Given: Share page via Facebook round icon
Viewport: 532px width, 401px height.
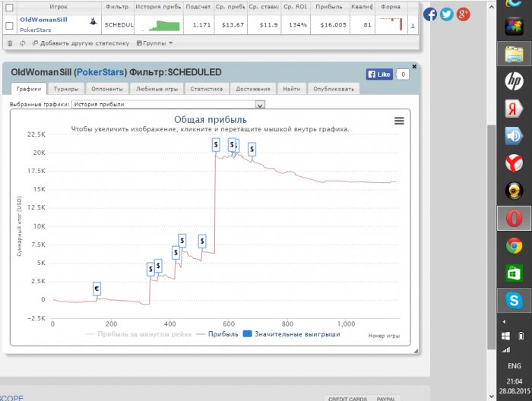Looking at the screenshot, I should click(430, 14).
